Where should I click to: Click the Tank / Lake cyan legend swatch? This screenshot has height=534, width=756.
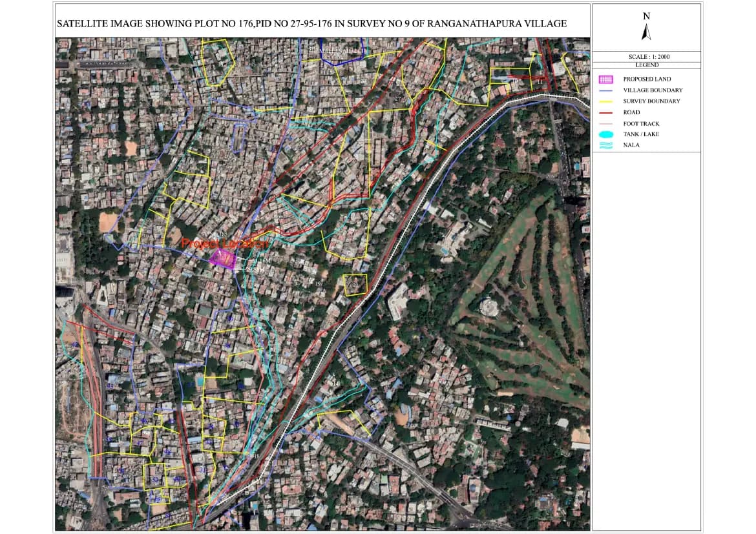click(x=605, y=134)
